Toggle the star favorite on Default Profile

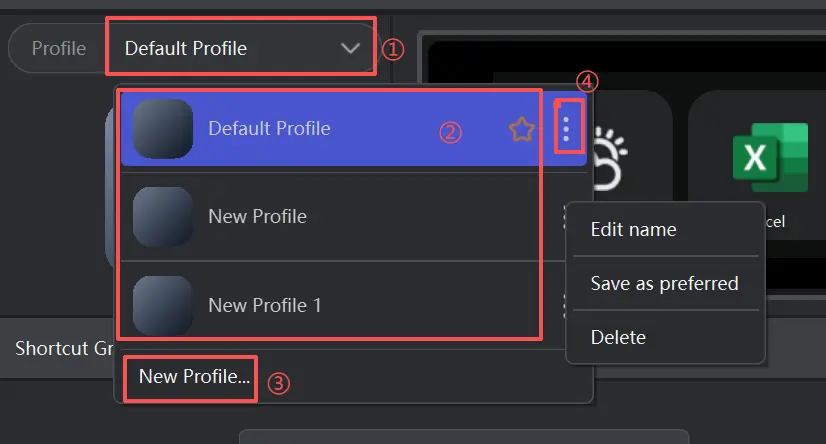pos(522,130)
